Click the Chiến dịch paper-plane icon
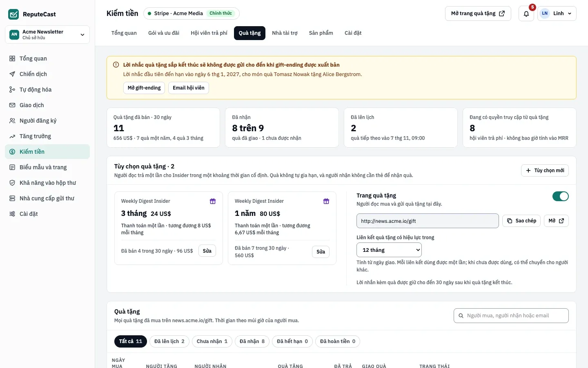This screenshot has width=588, height=368. click(x=12, y=74)
